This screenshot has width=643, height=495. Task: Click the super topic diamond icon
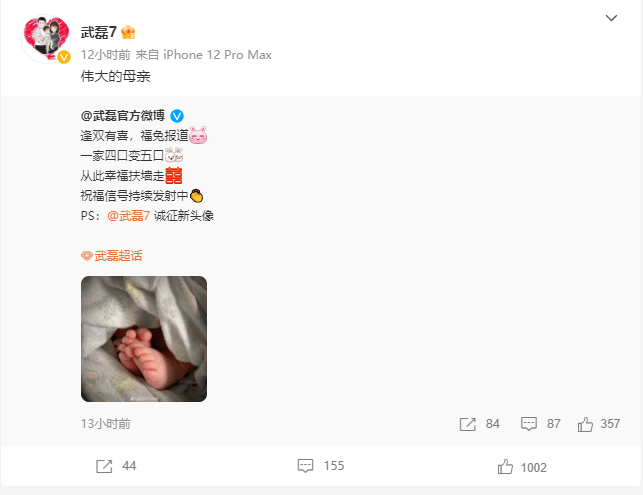pos(87,256)
